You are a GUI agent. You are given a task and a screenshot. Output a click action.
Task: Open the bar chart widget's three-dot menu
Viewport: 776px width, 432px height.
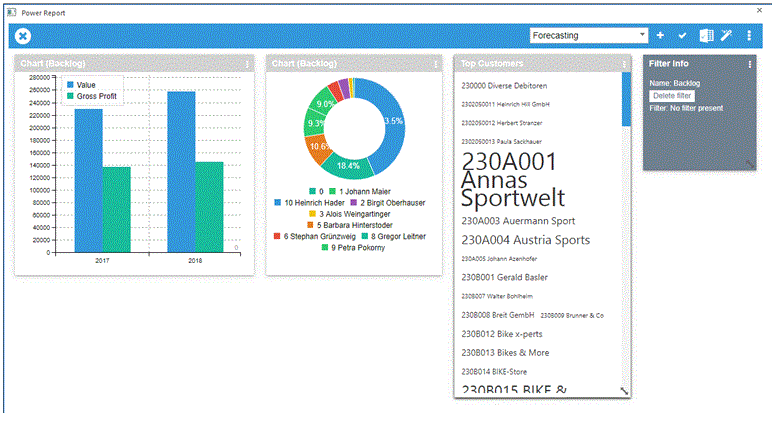247,64
